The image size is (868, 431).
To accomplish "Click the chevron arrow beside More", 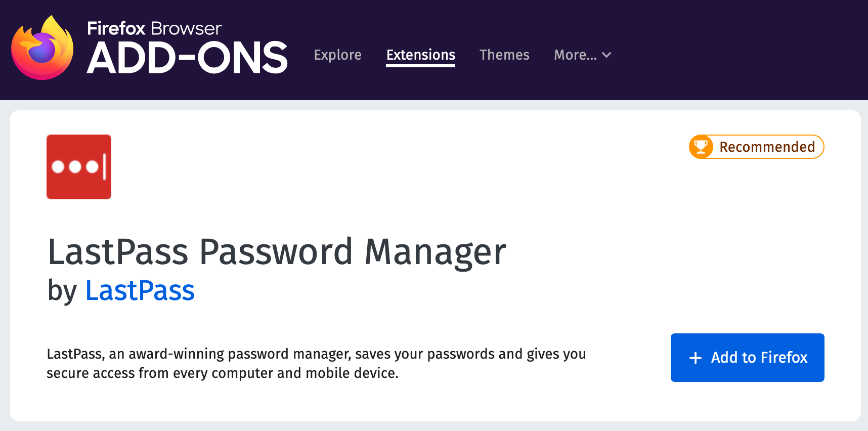I will (606, 55).
